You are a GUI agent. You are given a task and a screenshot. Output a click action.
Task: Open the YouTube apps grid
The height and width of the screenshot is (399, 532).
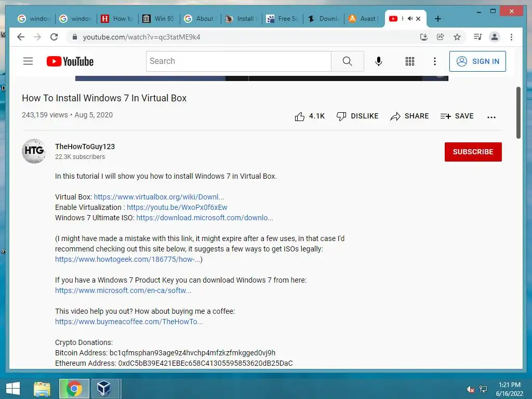[410, 61]
